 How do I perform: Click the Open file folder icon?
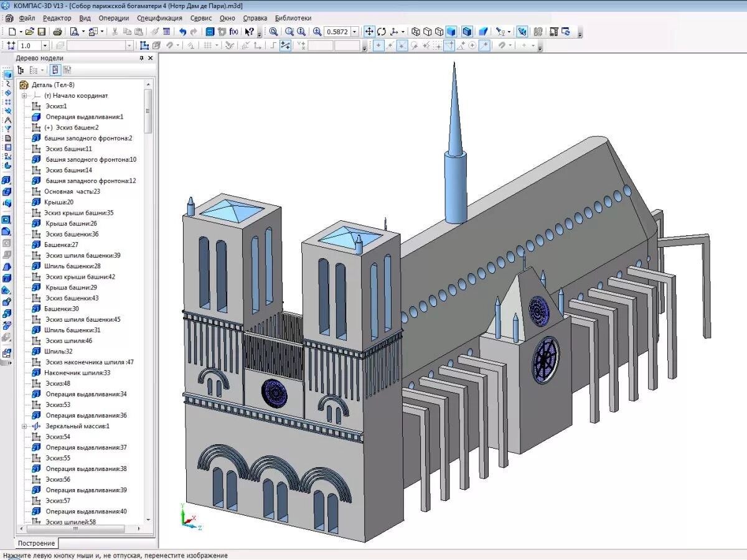(x=29, y=32)
